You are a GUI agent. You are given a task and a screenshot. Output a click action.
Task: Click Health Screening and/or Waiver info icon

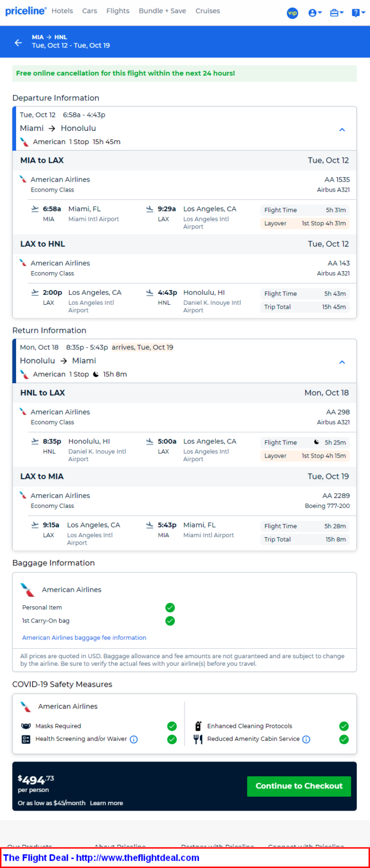[x=134, y=739]
